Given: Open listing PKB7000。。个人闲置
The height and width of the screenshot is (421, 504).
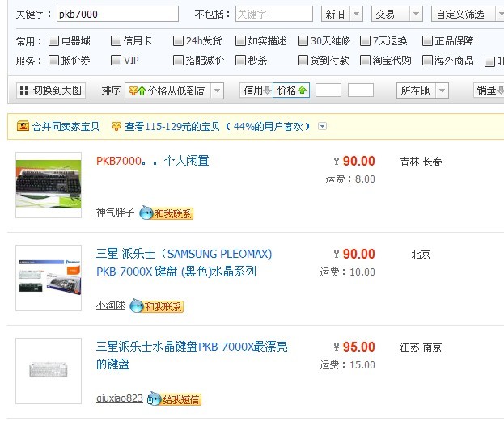Looking at the screenshot, I should coord(153,161).
